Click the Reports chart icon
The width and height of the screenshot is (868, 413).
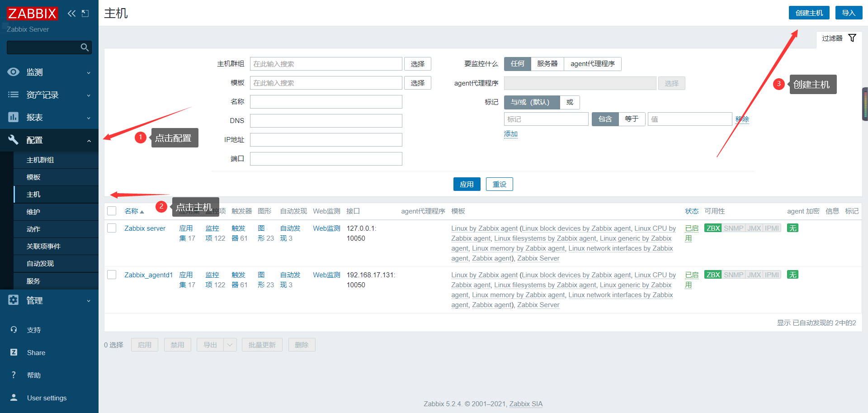pyautogui.click(x=14, y=117)
